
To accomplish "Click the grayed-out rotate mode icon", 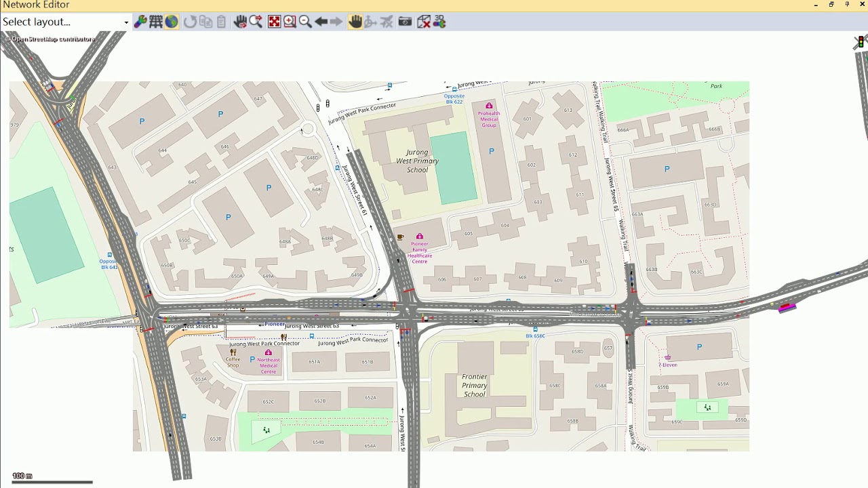I will [371, 22].
